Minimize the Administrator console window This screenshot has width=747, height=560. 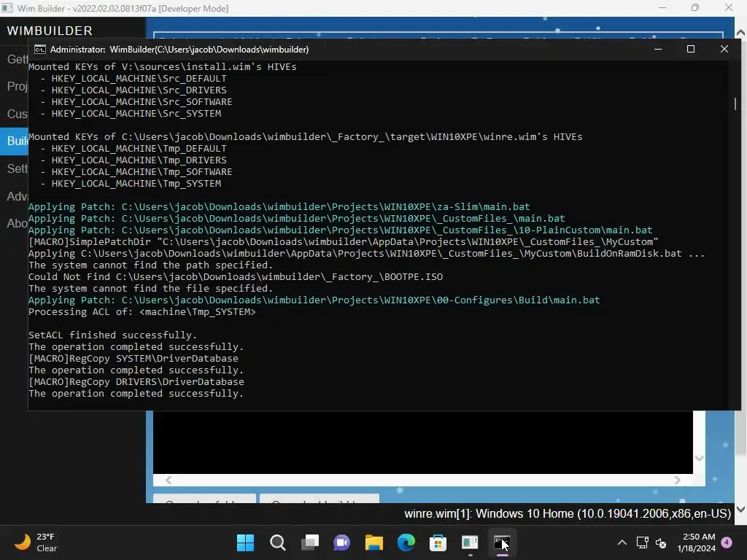[x=658, y=49]
